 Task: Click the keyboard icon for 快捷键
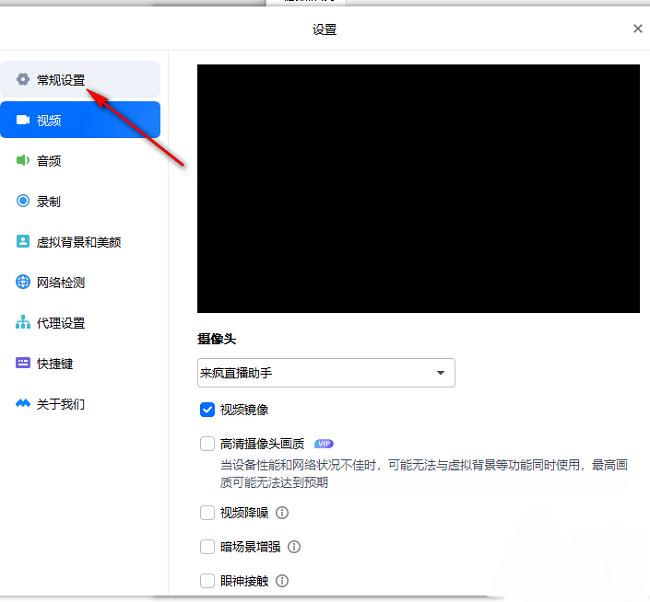[x=23, y=364]
